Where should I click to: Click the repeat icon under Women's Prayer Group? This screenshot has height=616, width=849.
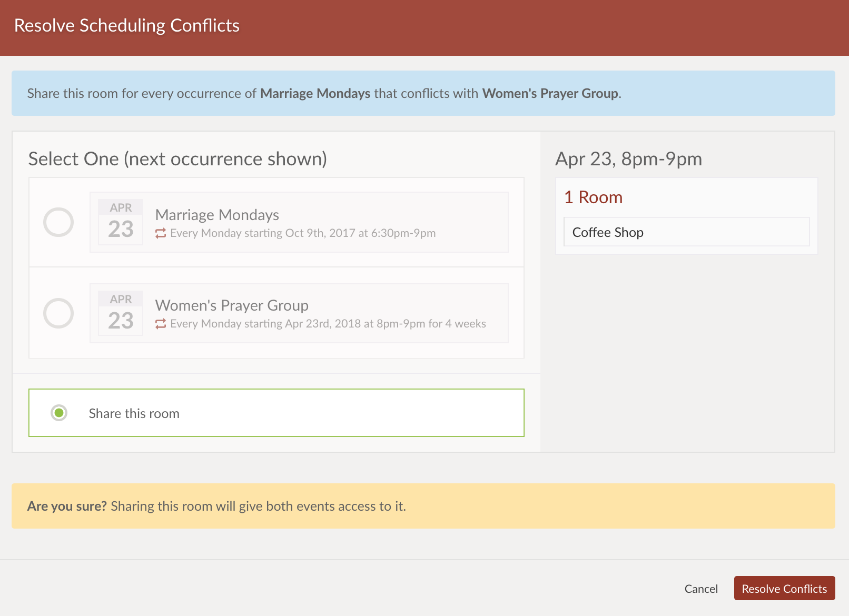pos(161,324)
